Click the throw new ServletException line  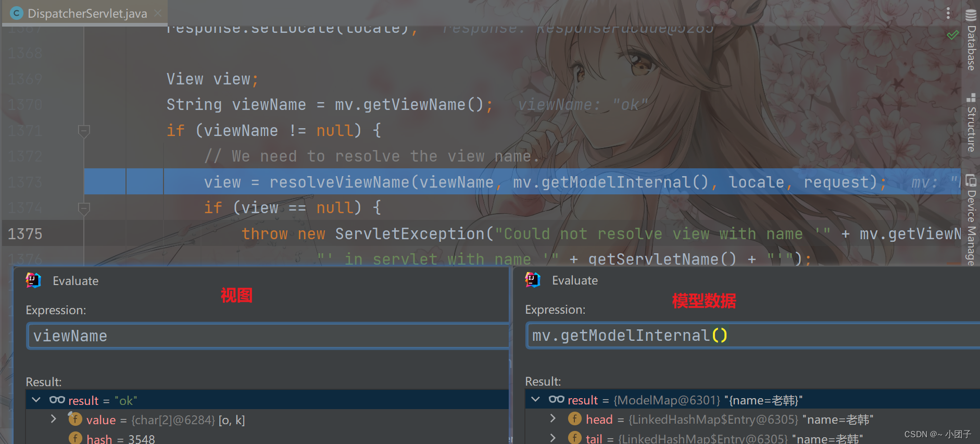601,234
